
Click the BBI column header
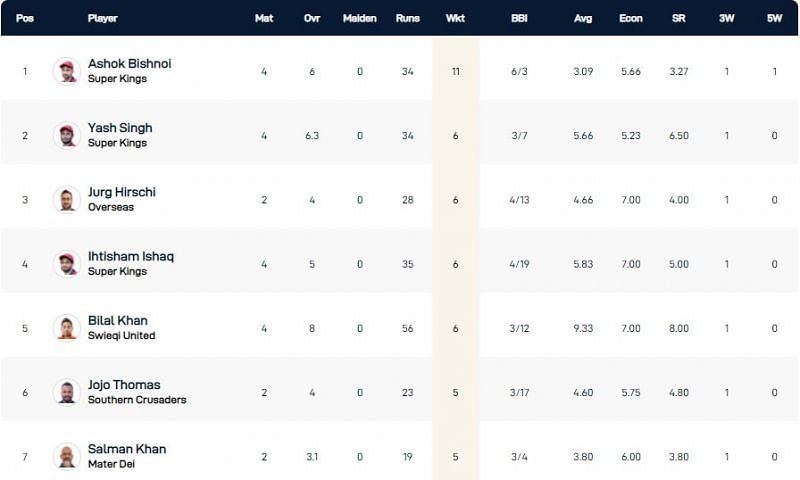(519, 18)
